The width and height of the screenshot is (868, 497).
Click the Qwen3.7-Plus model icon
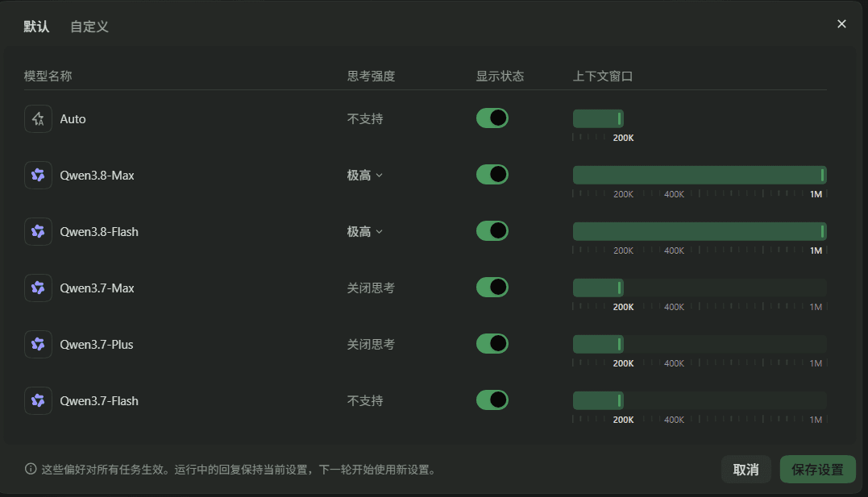coord(38,345)
